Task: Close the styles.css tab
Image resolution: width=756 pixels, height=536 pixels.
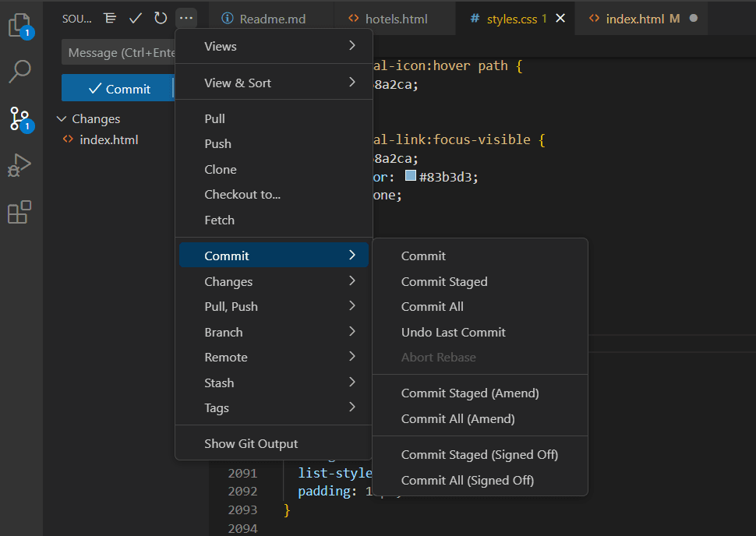Action: pyautogui.click(x=560, y=19)
